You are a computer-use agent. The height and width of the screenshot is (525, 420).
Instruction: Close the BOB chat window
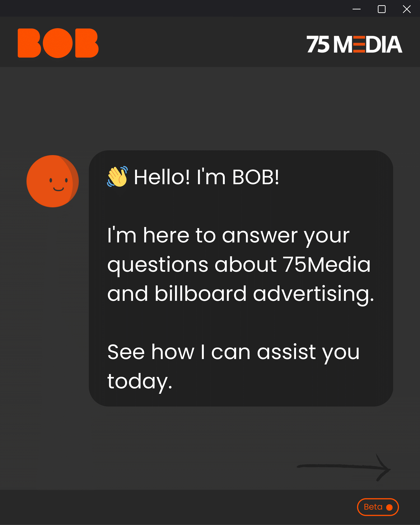pos(407,9)
